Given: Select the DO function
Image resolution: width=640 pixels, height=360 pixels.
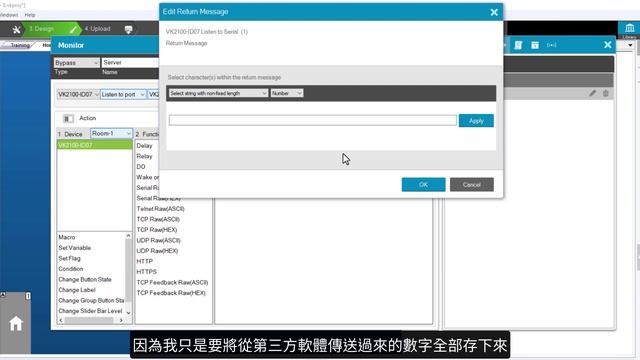Looking at the screenshot, I should [x=141, y=167].
